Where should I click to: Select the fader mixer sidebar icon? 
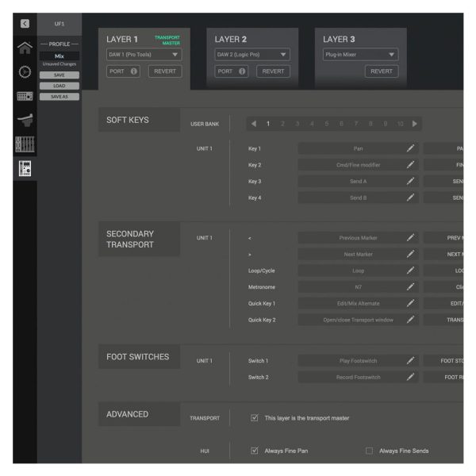click(x=25, y=144)
